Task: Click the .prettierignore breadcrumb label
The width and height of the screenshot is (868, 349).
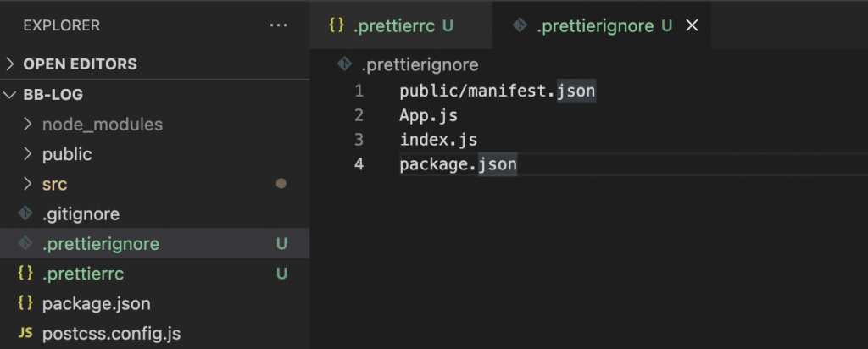Action: (x=420, y=64)
